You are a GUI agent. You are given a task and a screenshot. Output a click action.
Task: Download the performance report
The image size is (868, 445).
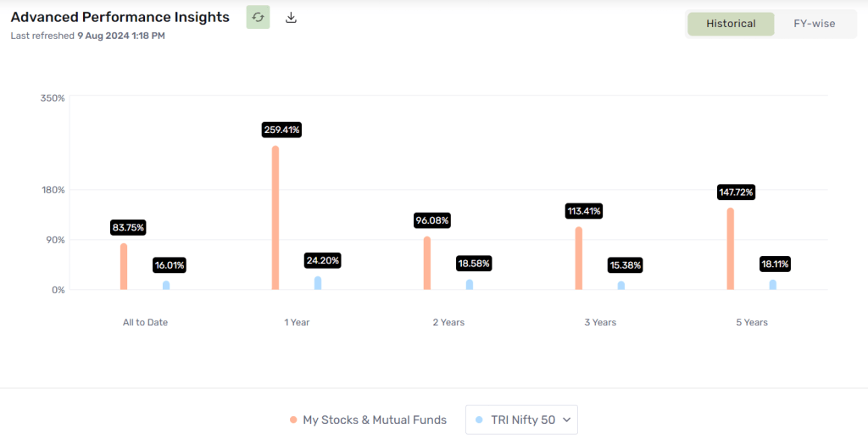(x=291, y=17)
